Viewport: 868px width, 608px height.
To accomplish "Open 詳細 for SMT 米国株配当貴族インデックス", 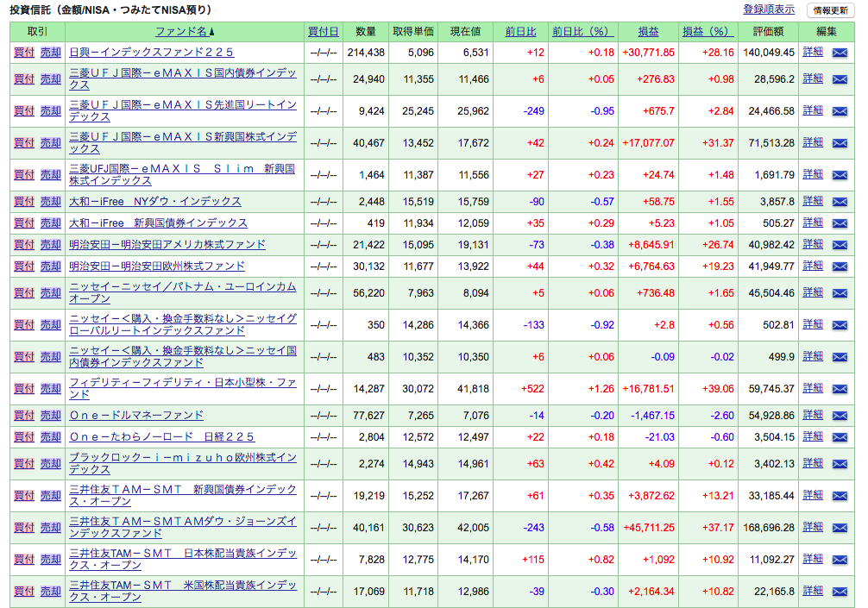I will pyautogui.click(x=813, y=591).
